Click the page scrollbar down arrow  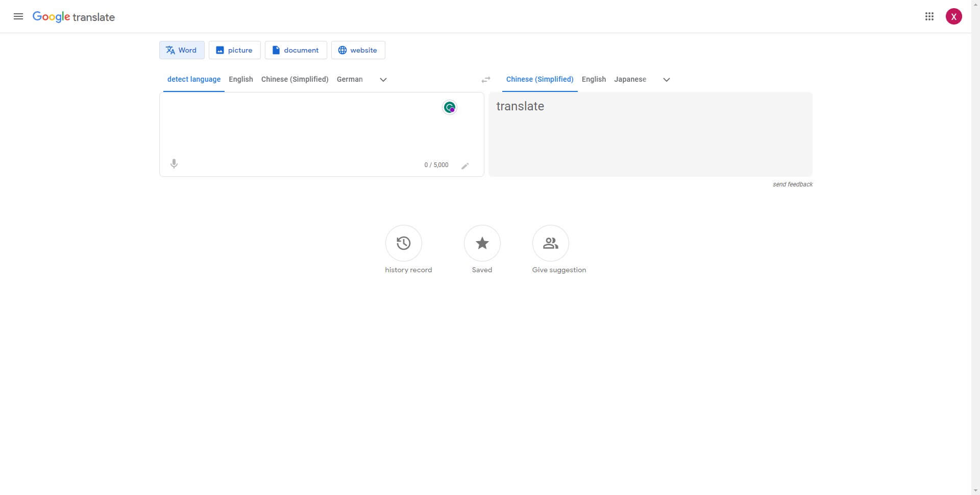pos(975,491)
